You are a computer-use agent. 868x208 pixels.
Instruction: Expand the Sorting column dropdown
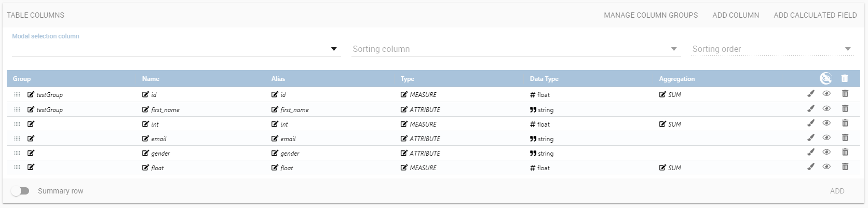click(516, 49)
